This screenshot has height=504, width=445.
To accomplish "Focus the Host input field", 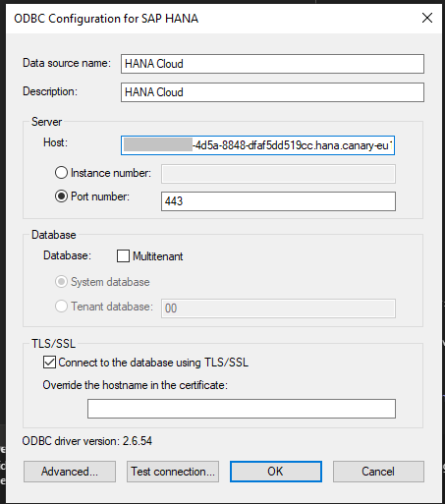I will 257,145.
